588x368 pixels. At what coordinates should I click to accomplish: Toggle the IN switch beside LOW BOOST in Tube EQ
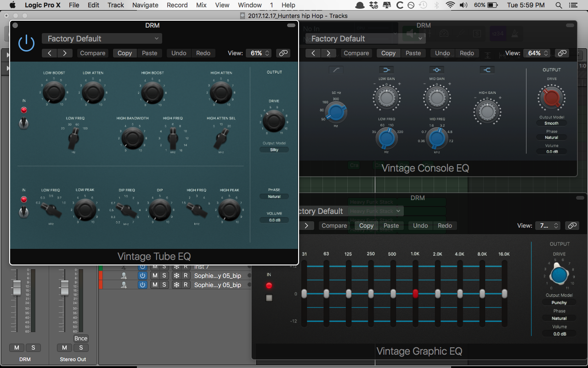[x=23, y=123]
